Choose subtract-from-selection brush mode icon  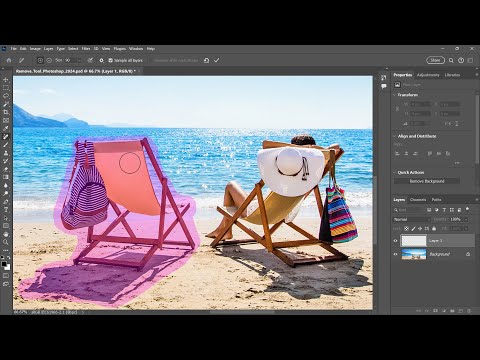click(x=49, y=60)
